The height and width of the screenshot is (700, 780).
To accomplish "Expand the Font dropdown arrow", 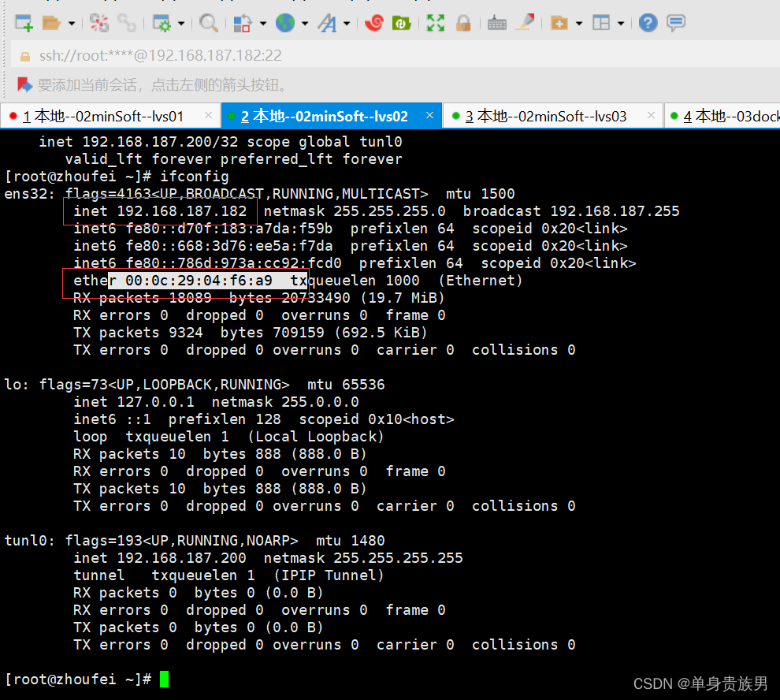I will click(347, 24).
